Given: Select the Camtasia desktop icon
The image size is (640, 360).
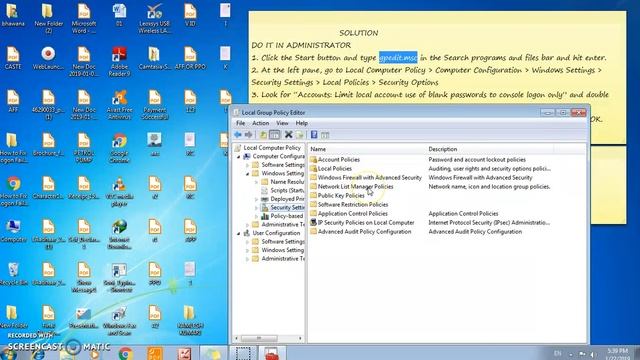Looking at the screenshot, I should click(154, 58).
